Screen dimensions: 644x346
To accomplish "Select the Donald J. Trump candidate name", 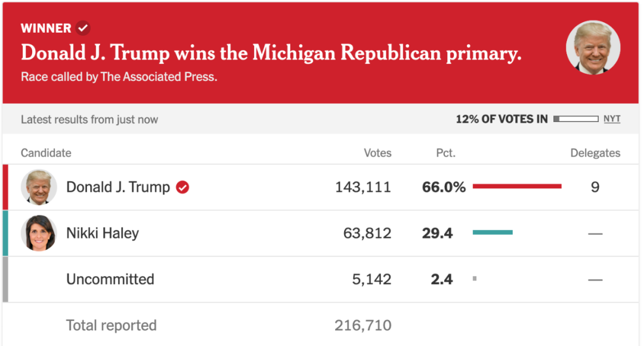I will pos(118,188).
